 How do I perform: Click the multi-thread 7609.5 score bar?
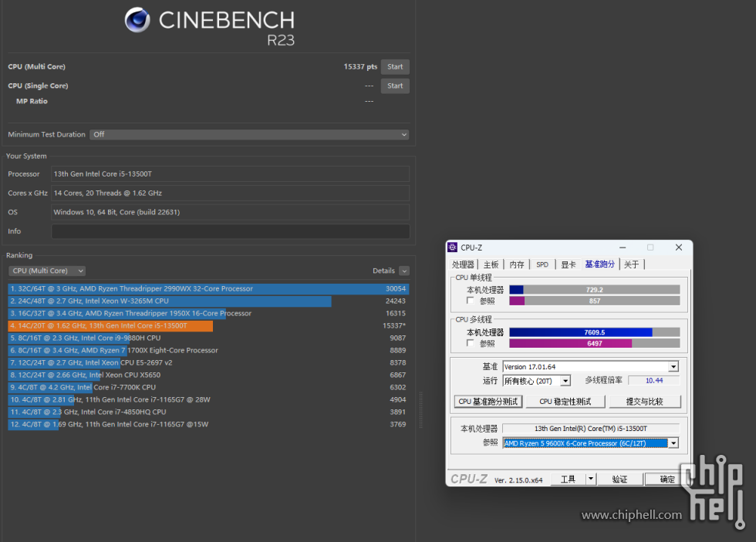tap(595, 332)
